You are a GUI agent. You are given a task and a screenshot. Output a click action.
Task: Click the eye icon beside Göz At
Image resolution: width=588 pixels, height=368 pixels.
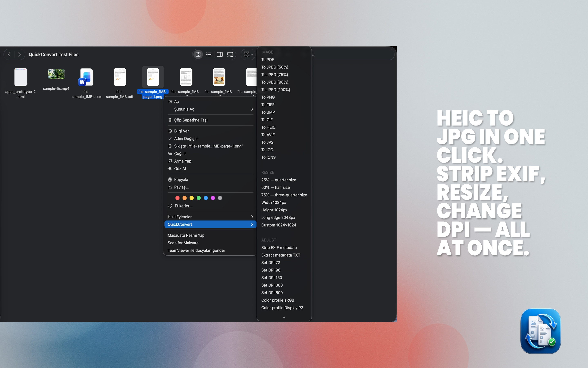[x=170, y=168]
